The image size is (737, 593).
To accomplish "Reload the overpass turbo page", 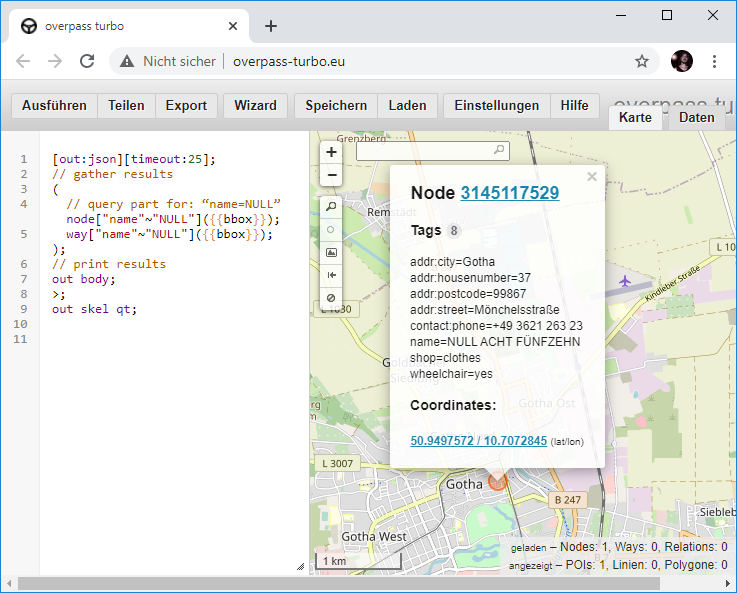I will (87, 61).
